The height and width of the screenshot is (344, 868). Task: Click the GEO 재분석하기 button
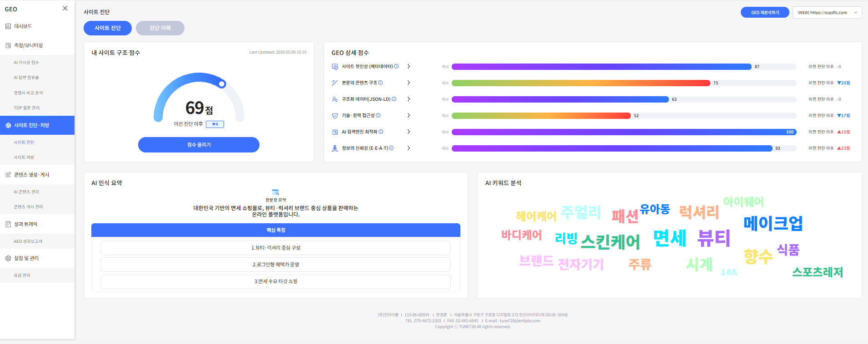tap(765, 13)
